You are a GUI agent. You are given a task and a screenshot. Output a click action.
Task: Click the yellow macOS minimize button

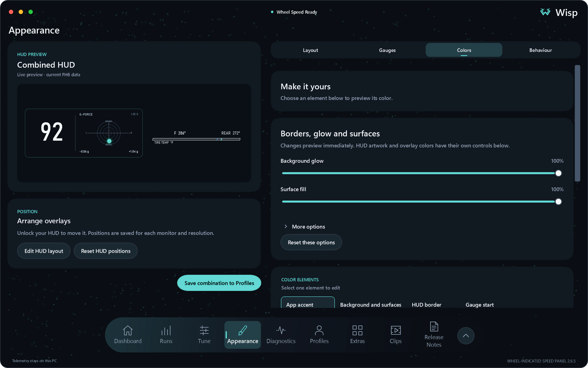click(x=21, y=12)
